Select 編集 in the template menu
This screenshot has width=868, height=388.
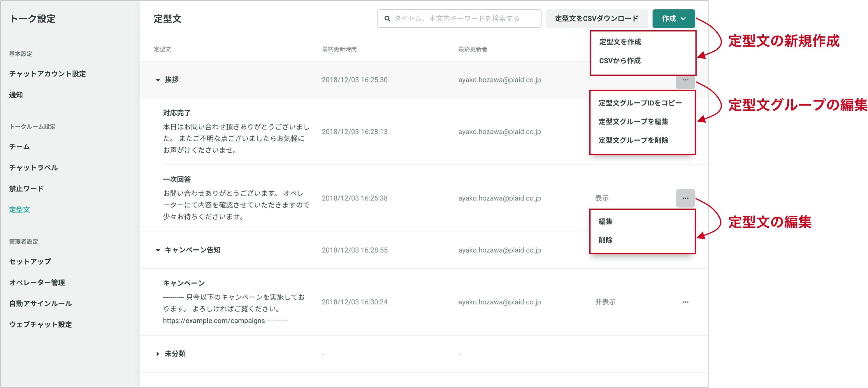[x=605, y=221]
